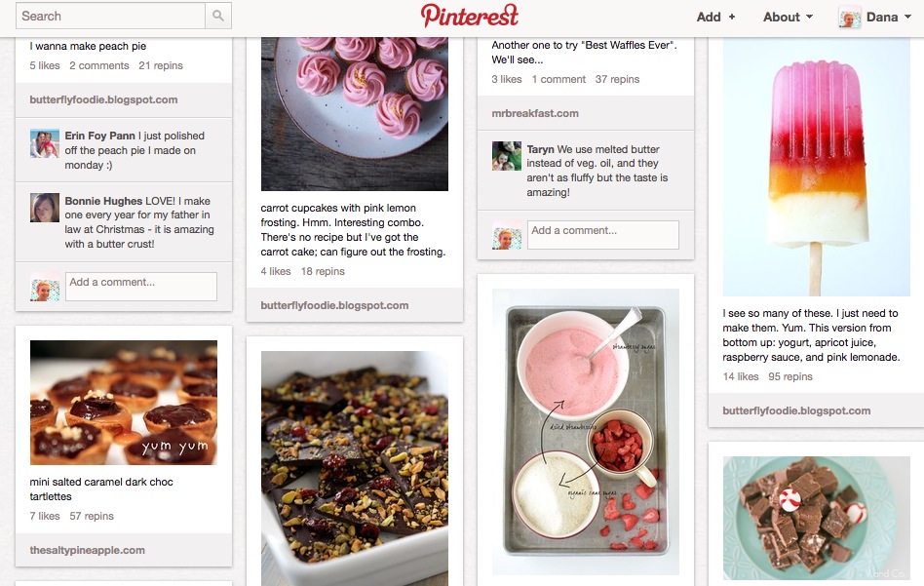Click Add a comment under peach pie pin
Image resolution: width=924 pixels, height=586 pixels.
(140, 287)
